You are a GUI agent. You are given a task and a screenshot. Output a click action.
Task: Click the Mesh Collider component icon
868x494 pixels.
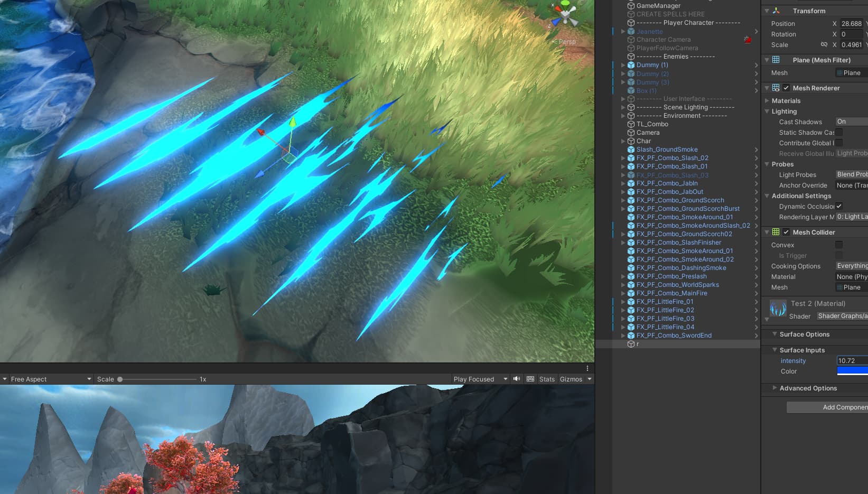click(776, 232)
